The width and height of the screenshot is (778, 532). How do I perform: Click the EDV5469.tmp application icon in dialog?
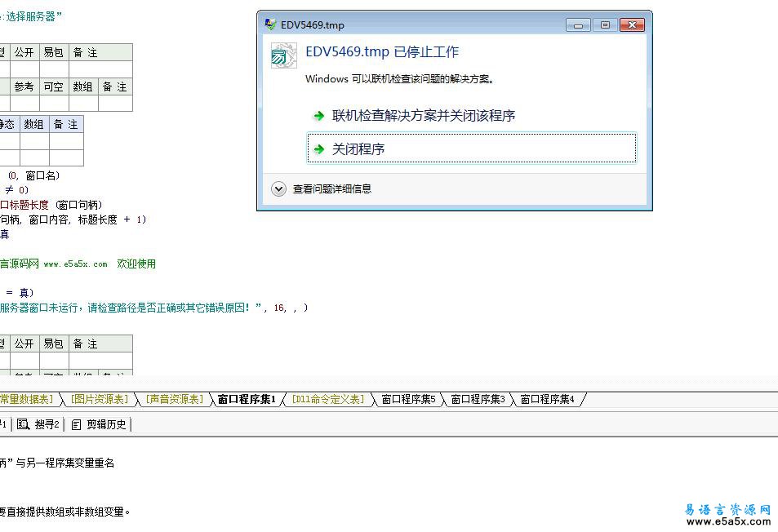283,55
